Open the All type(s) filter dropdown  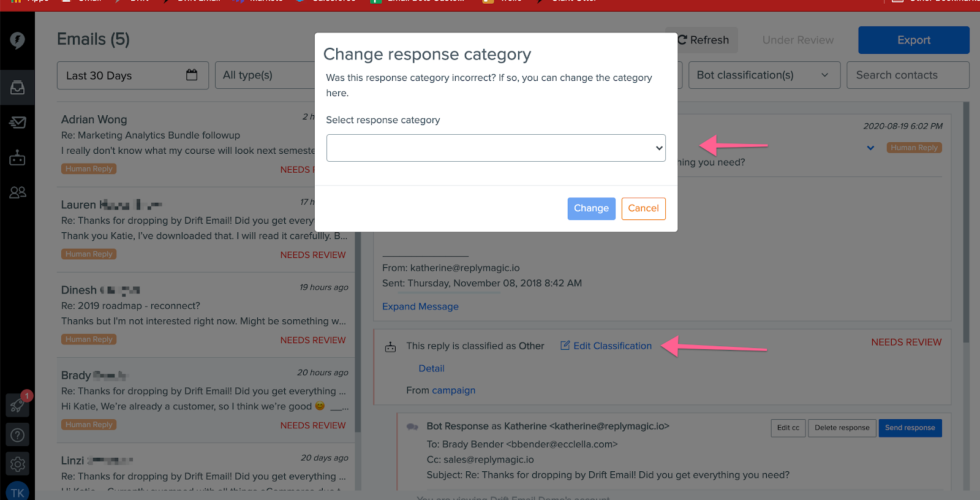265,75
